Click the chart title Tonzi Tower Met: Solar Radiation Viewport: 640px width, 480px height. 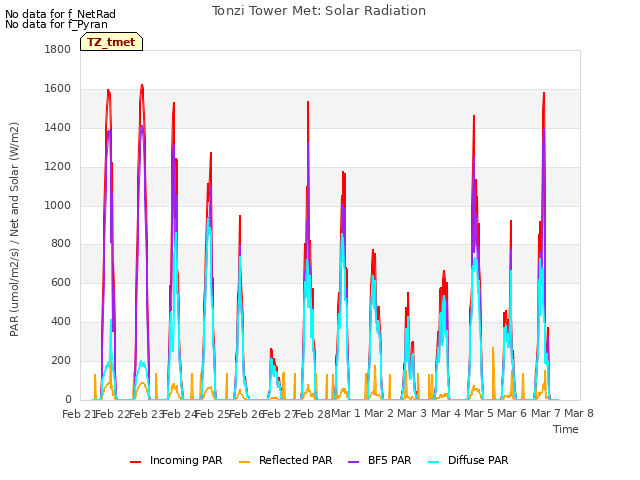coord(319,11)
